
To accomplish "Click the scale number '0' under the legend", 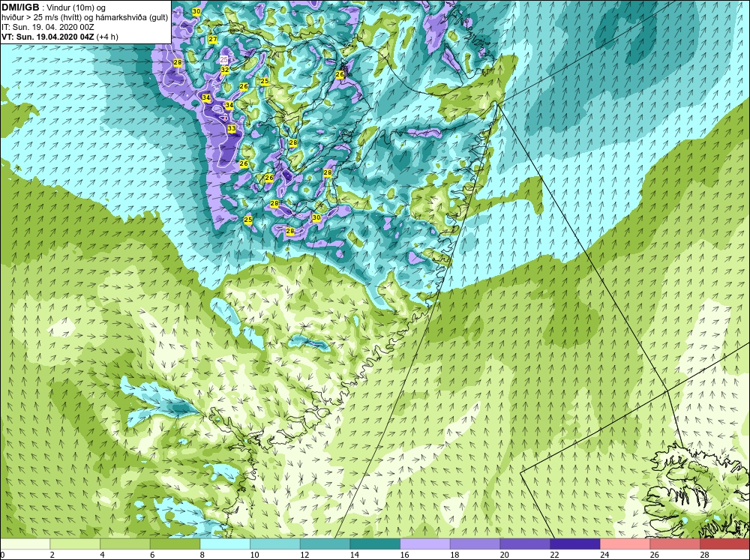I will pos(2,555).
